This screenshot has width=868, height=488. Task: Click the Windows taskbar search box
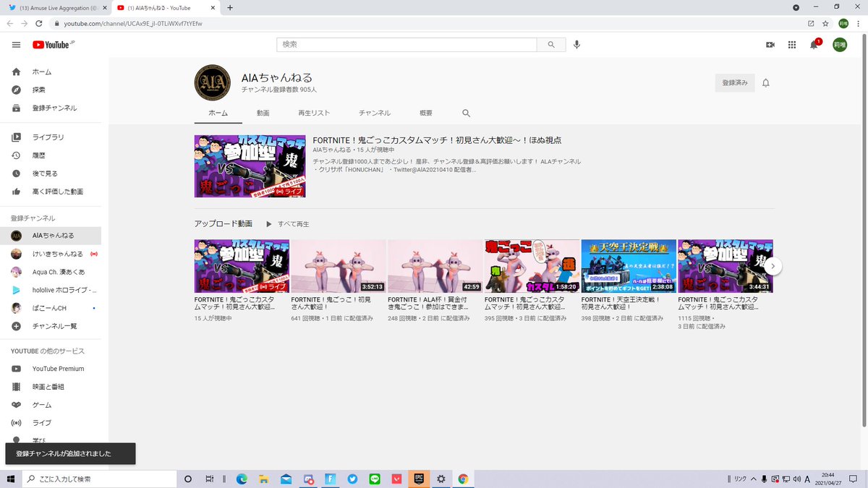click(98, 479)
